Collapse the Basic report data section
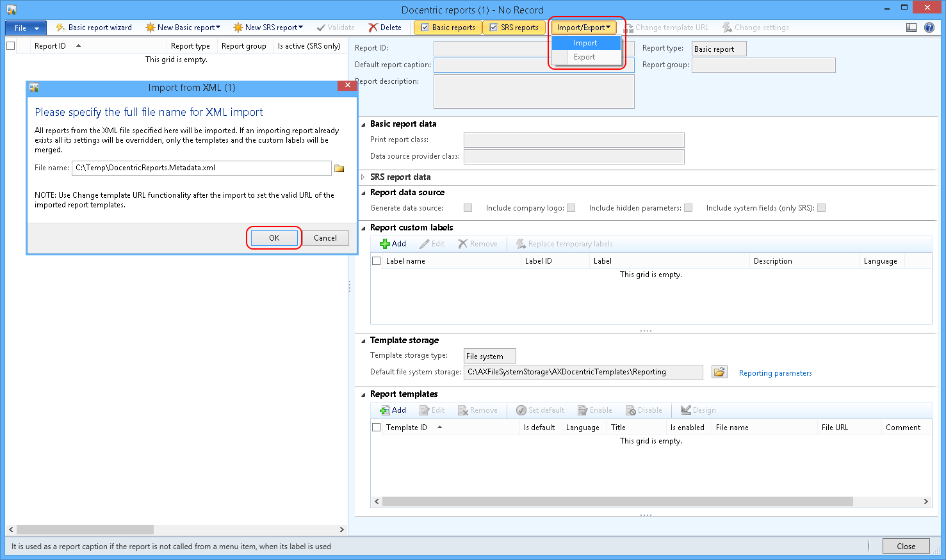 (x=363, y=124)
